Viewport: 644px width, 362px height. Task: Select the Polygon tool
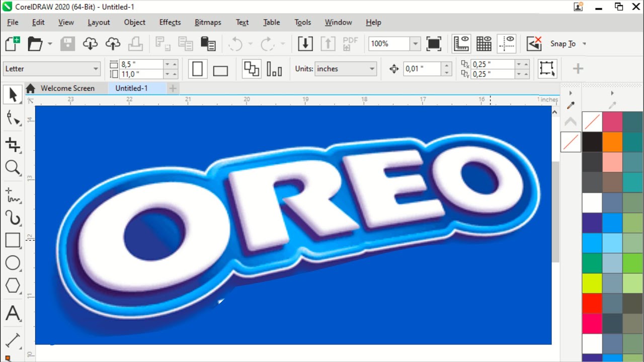pyautogui.click(x=13, y=286)
